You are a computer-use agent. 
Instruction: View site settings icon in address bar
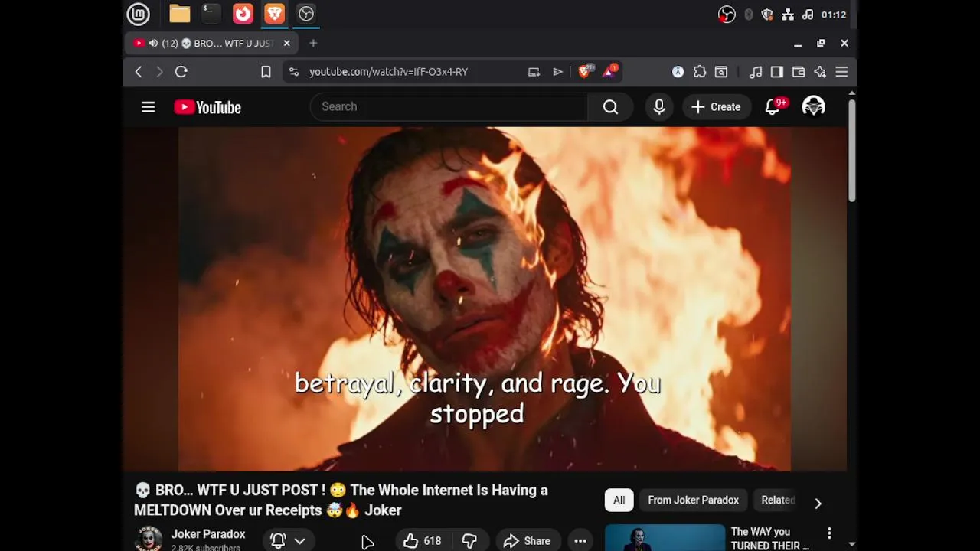coord(293,72)
